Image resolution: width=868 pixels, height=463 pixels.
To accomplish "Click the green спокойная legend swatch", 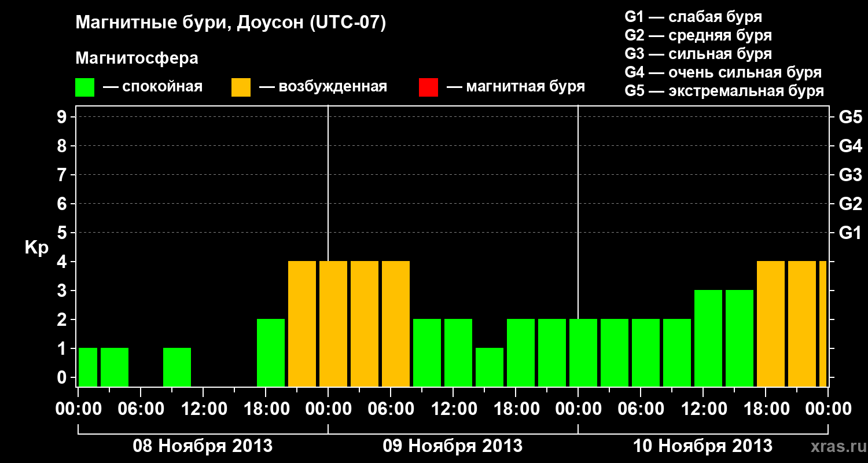I will [85, 87].
